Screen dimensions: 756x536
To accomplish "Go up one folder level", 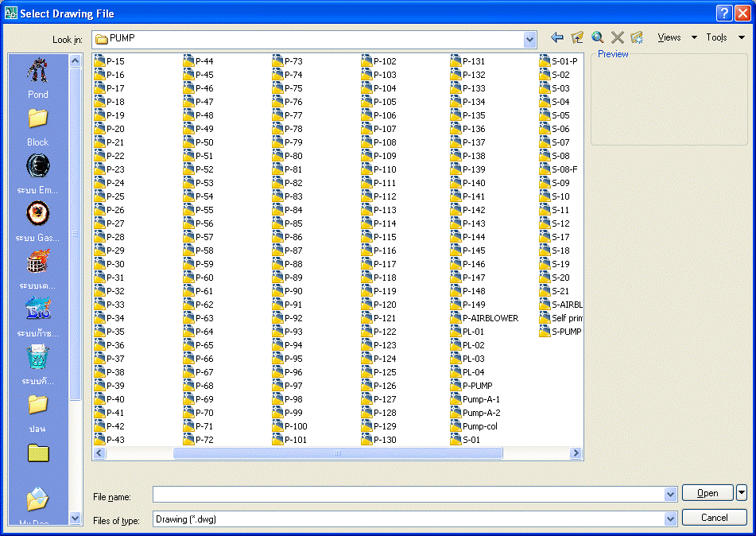I will (x=578, y=37).
